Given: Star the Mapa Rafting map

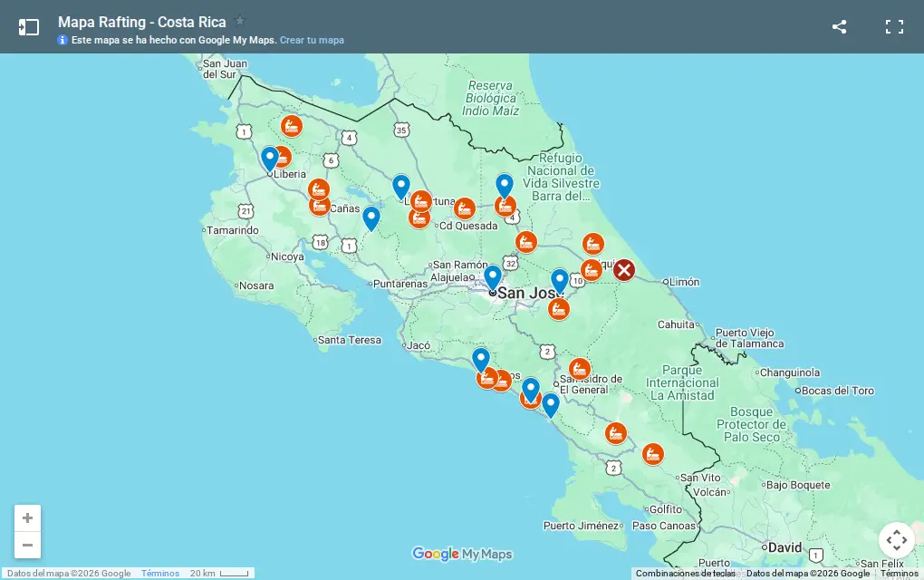Looking at the screenshot, I should click(x=240, y=21).
